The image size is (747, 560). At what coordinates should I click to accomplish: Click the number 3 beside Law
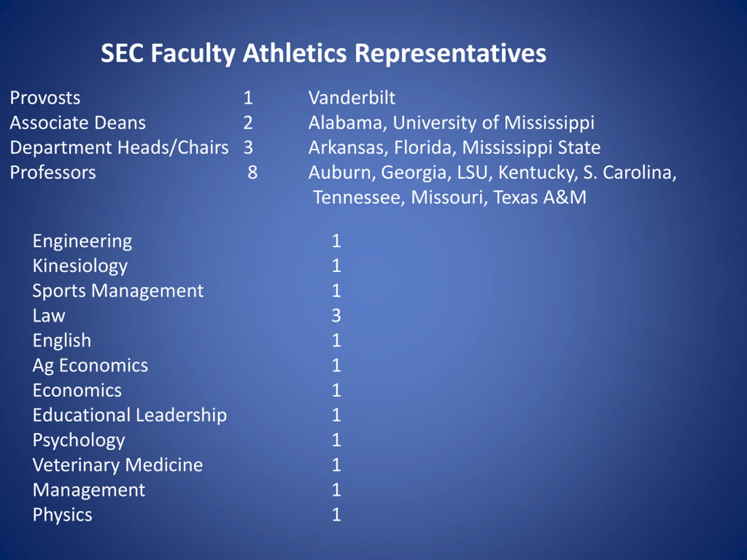336,316
